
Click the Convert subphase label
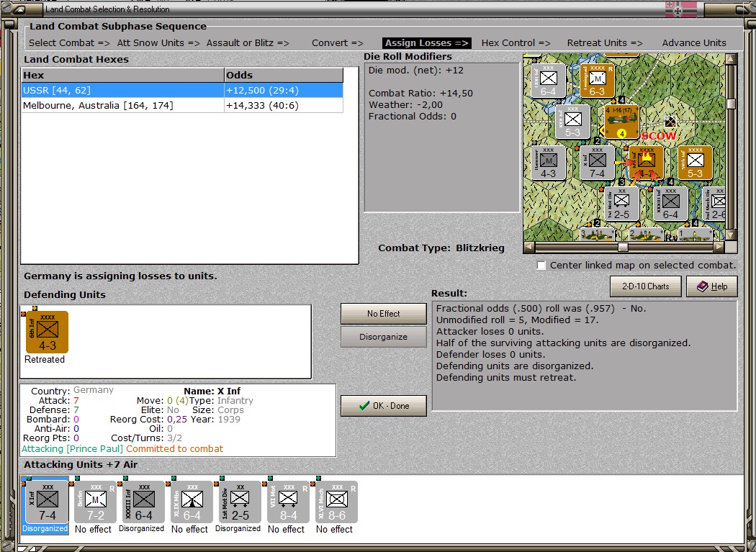(338, 43)
